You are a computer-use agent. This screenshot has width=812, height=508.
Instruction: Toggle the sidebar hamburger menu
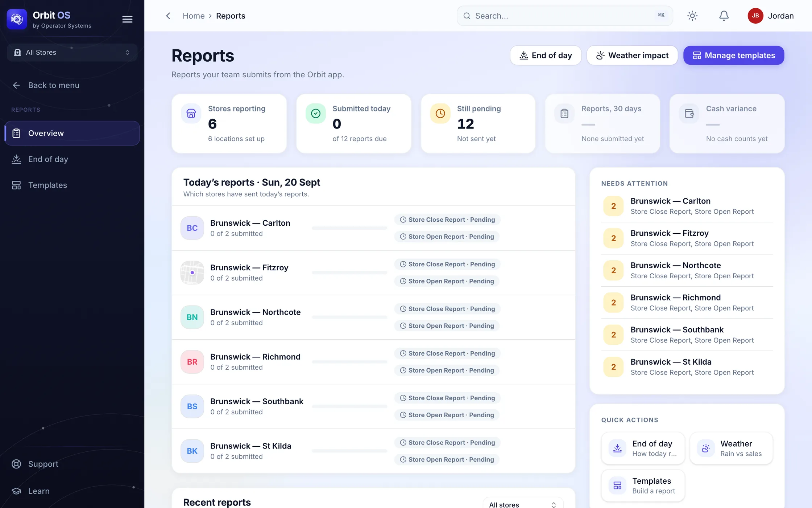tap(127, 19)
